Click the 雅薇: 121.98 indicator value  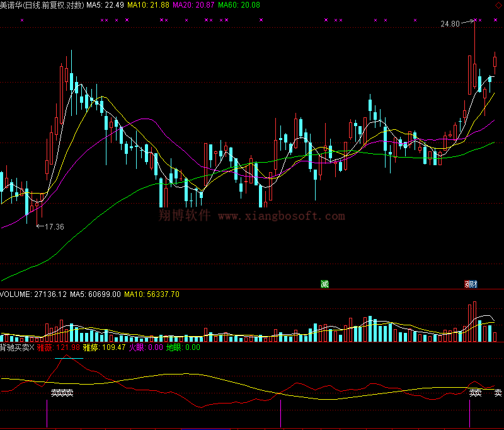click(x=59, y=347)
